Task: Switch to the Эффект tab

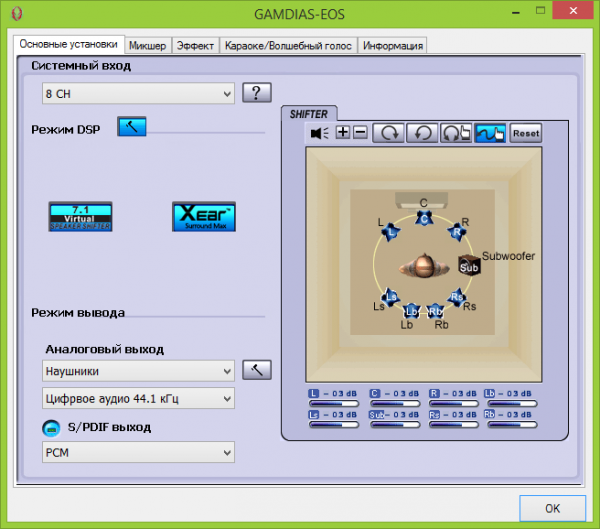Action: click(195, 46)
